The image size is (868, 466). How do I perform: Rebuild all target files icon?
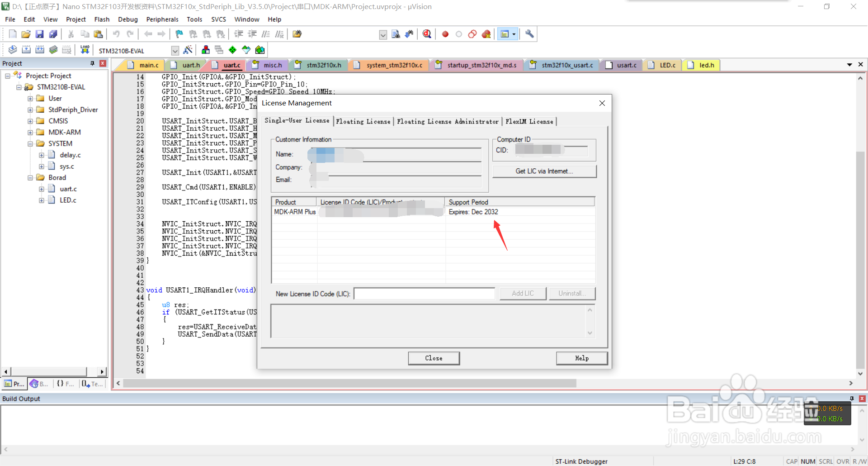click(40, 50)
